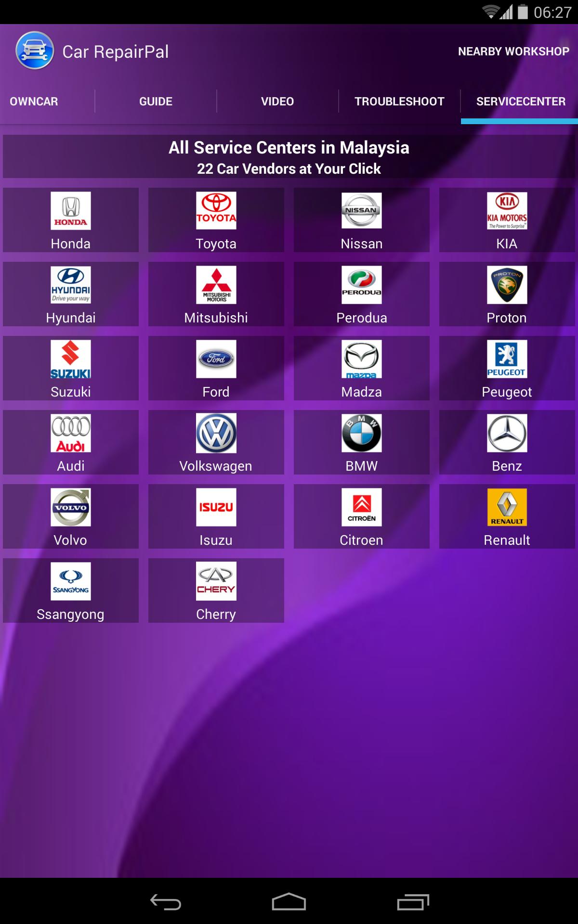The width and height of the screenshot is (578, 924).
Task: Go to the TROUBLESHOOT tab
Action: [399, 102]
